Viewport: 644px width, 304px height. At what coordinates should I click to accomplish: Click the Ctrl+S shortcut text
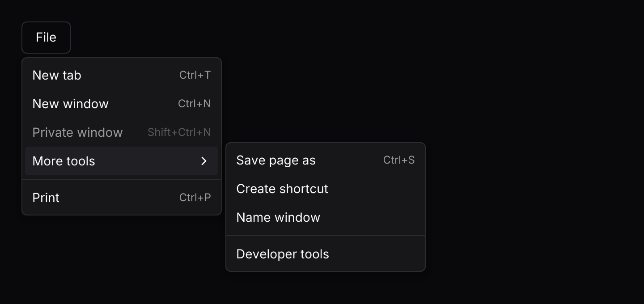(x=399, y=160)
